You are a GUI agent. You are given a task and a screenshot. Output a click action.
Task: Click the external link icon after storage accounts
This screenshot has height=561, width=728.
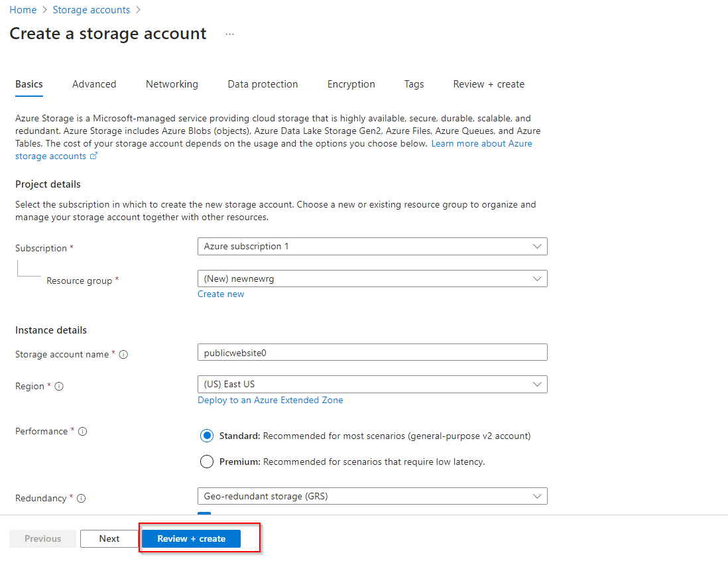click(94, 156)
